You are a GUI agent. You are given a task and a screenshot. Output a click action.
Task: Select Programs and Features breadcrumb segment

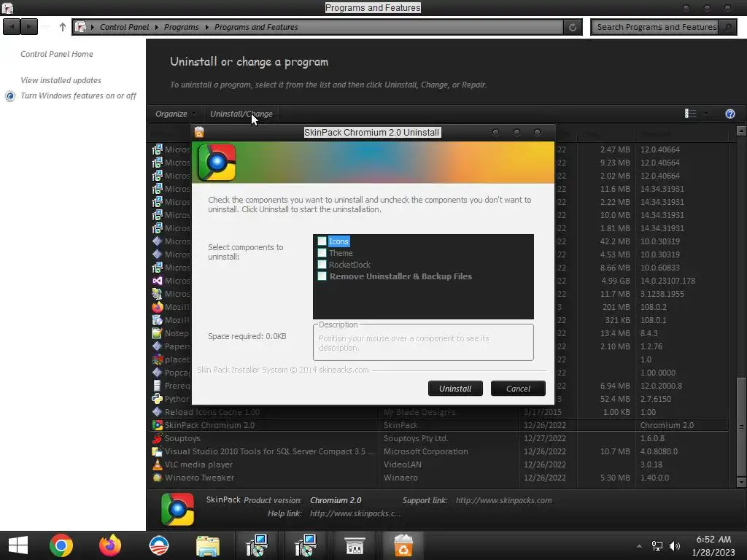tap(256, 27)
